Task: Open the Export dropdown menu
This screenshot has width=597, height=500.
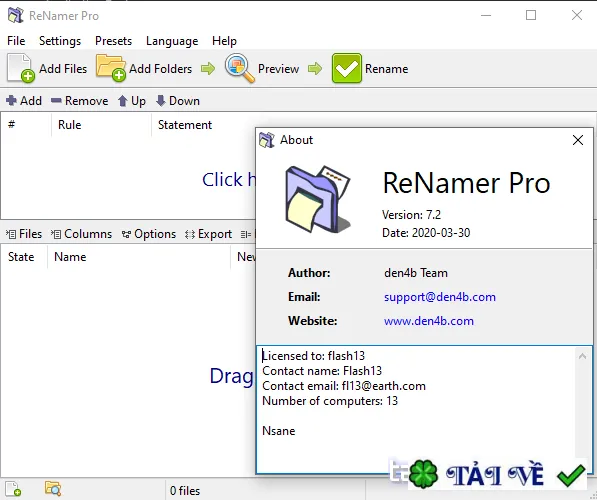Action: 208,234
